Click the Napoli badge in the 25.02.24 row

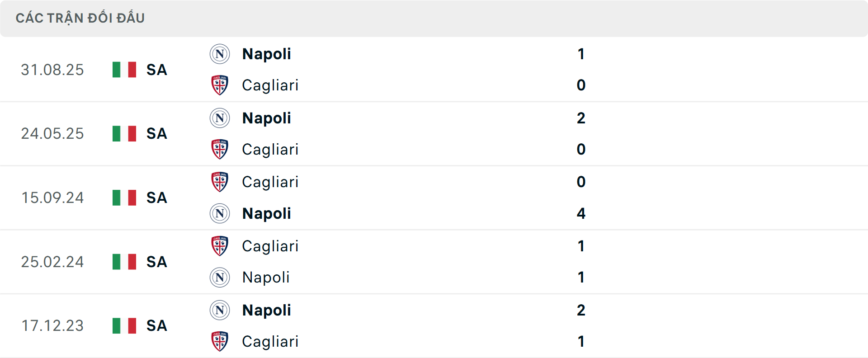pyautogui.click(x=220, y=278)
